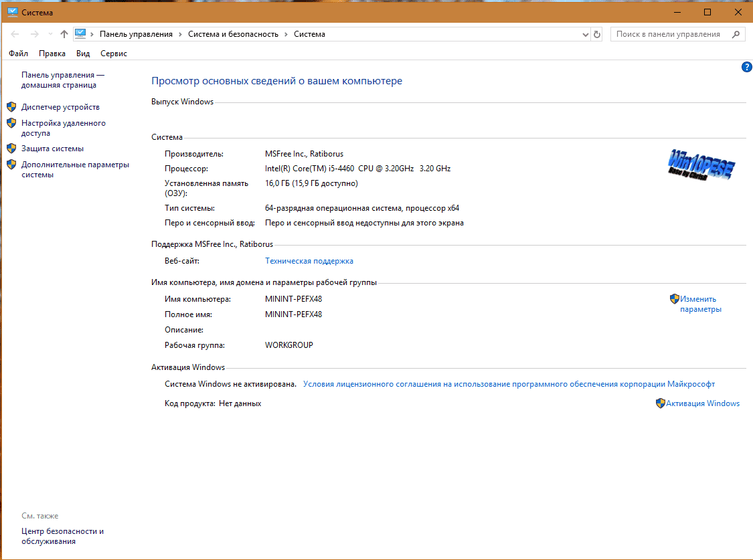
Task: Click the control panel search field
Action: [x=669, y=34]
